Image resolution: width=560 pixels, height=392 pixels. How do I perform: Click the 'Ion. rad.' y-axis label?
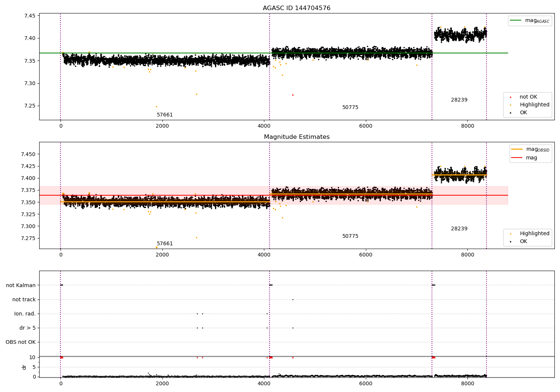[25, 314]
